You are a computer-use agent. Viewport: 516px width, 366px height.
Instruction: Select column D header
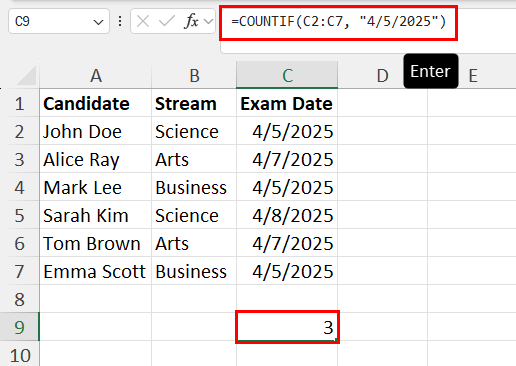click(x=382, y=75)
